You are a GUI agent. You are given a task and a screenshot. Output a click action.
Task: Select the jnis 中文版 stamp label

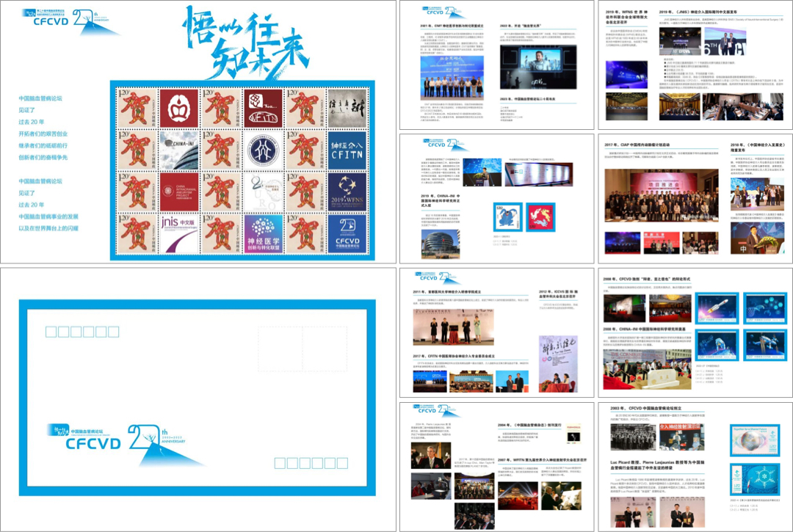click(x=179, y=234)
